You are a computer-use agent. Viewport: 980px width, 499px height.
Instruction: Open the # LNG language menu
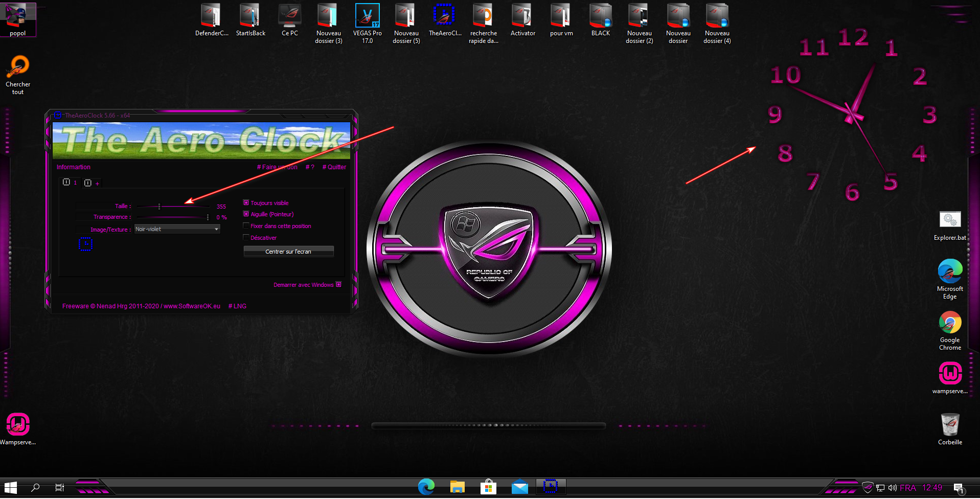pyautogui.click(x=237, y=306)
